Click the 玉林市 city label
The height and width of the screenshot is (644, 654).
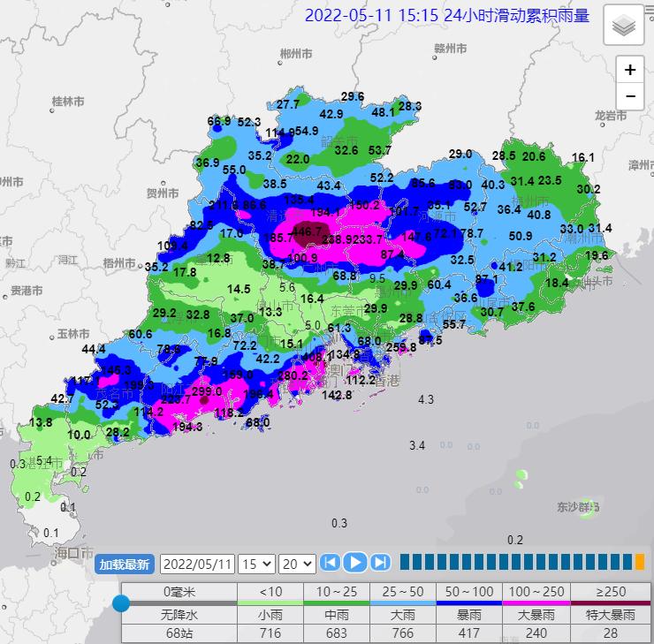coord(73,333)
